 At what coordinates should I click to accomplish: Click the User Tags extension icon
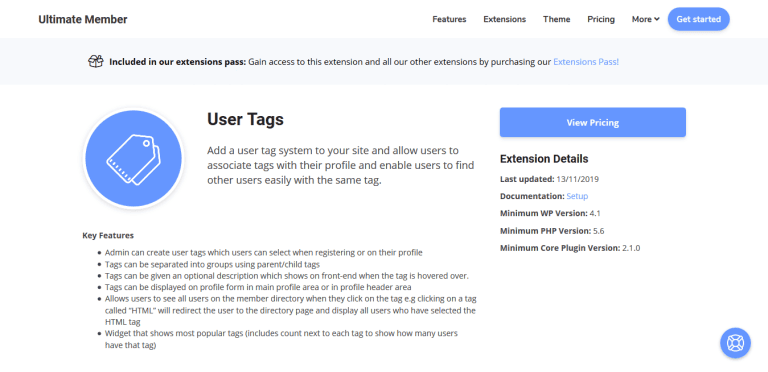coord(134,159)
